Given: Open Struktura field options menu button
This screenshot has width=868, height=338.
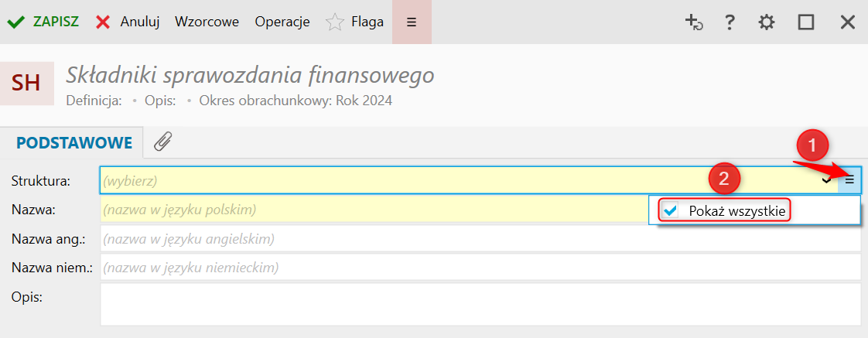Looking at the screenshot, I should point(849,180).
